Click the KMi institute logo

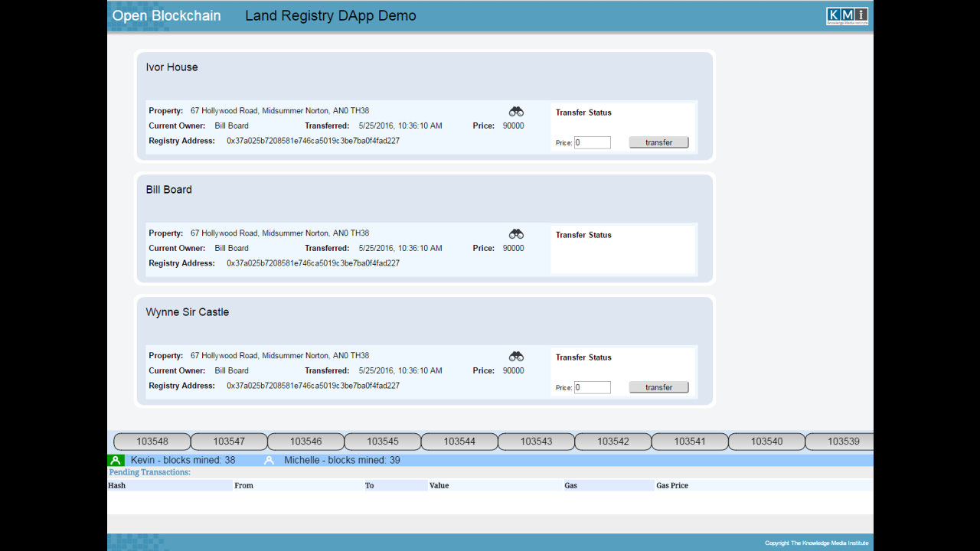(847, 15)
